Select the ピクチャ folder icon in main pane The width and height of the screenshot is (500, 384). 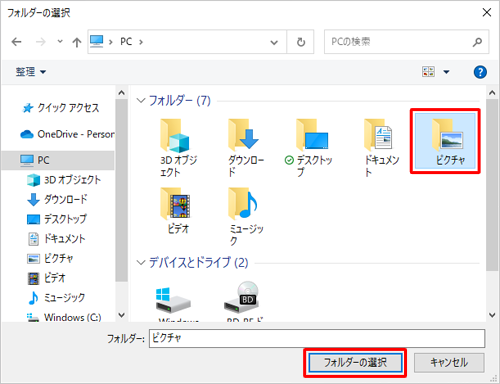point(448,135)
